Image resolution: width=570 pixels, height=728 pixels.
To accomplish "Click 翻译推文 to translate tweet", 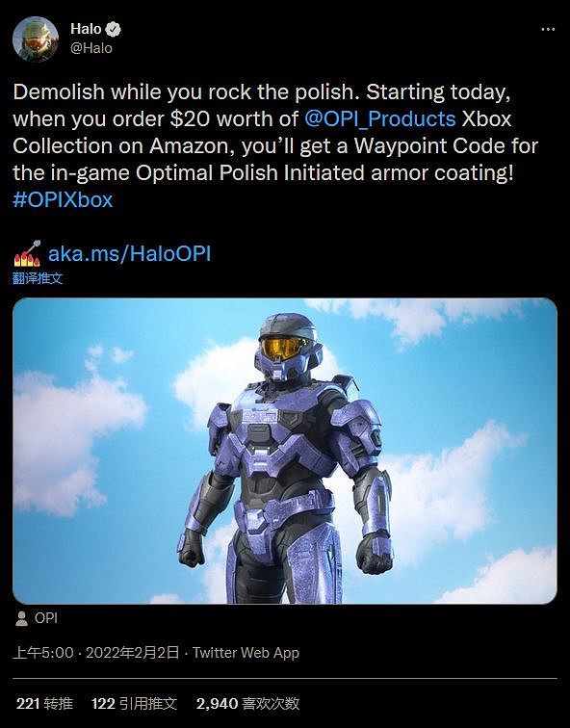I will [38, 278].
